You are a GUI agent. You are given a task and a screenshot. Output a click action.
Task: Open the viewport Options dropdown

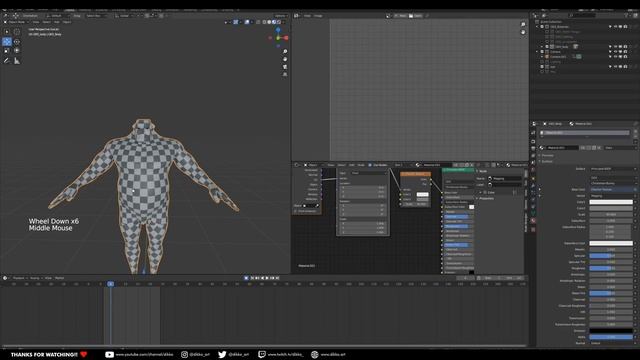pyautogui.click(x=281, y=16)
